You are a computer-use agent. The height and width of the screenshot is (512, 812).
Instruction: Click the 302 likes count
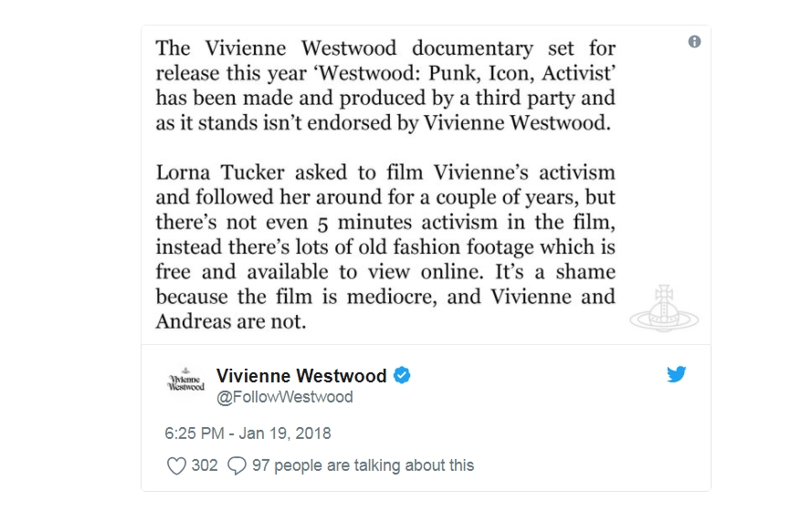(x=204, y=465)
